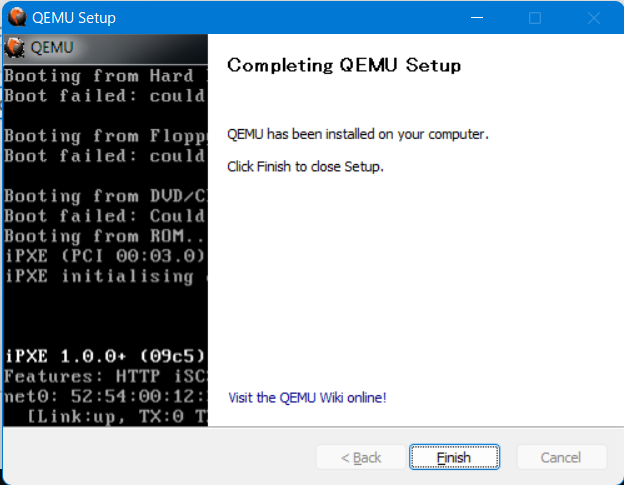
Task: Click the QEMU logo in sidebar banner
Action: point(15,47)
